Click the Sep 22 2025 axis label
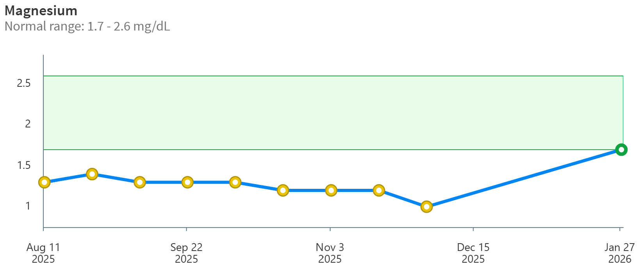This screenshot has height=276, width=644. [187, 253]
